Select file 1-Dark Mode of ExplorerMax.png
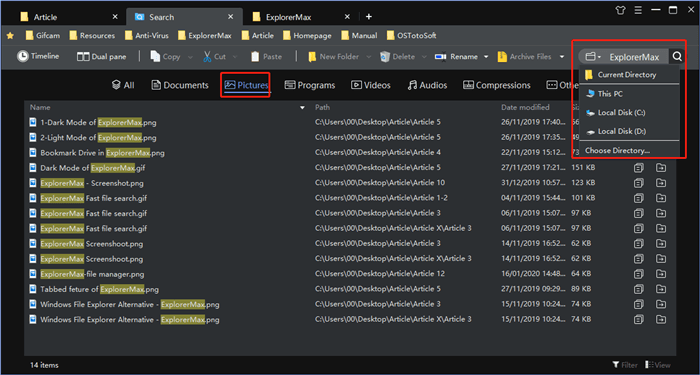Screen dimensions: 700x375 [98, 122]
